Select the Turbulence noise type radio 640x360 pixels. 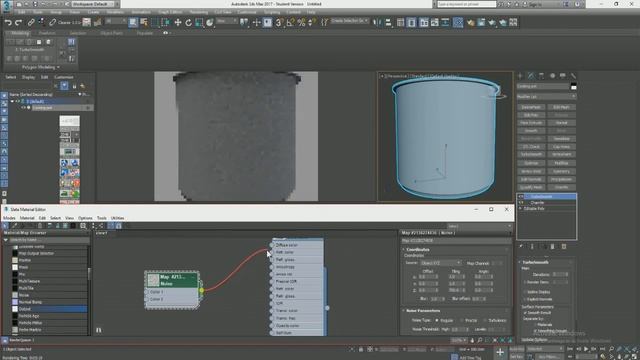click(x=485, y=320)
